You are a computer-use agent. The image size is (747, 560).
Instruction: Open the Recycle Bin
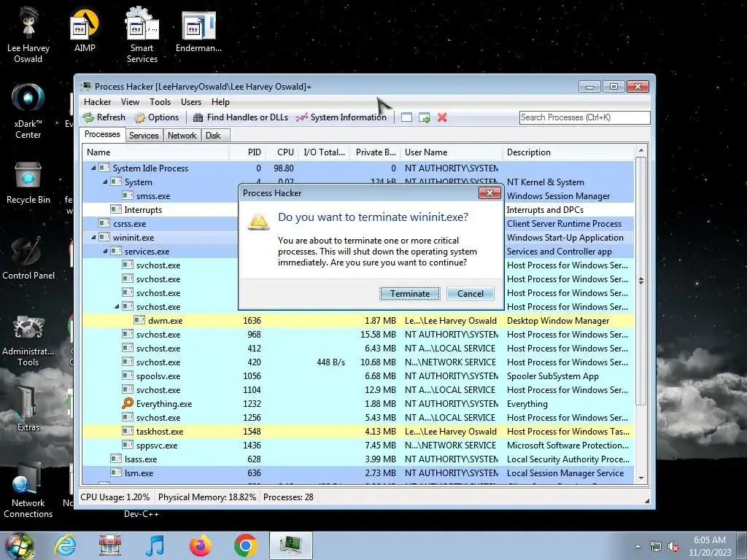[28, 183]
